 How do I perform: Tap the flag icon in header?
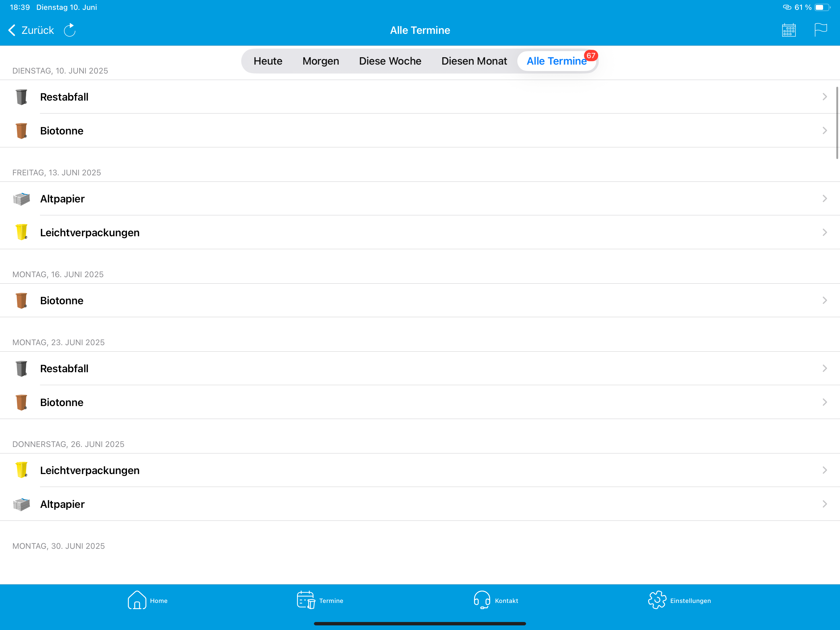pos(821,30)
